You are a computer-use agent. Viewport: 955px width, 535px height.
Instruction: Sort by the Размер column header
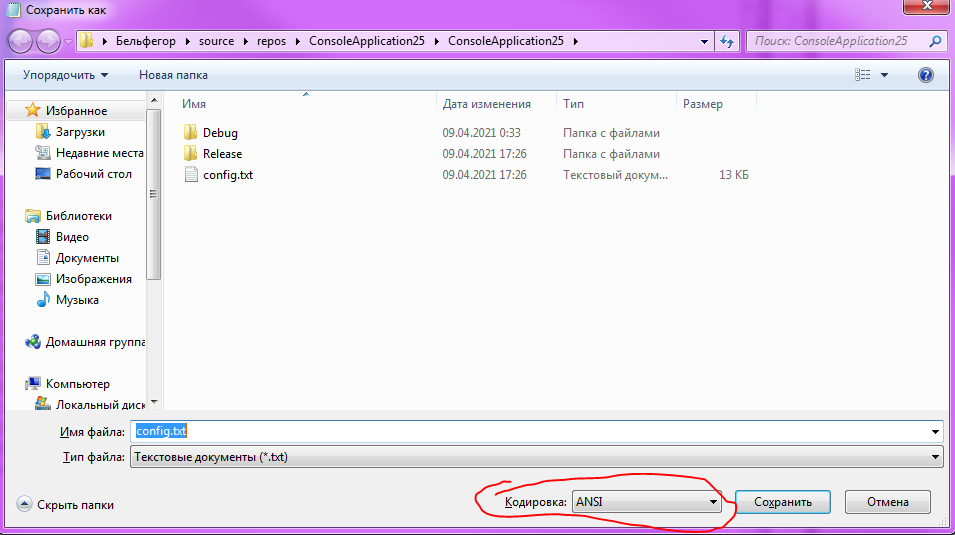point(702,104)
